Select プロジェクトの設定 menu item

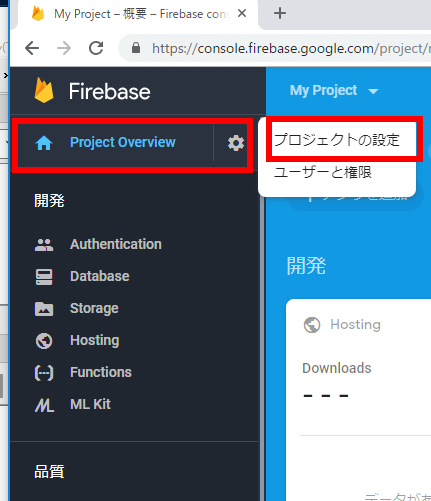pyautogui.click(x=337, y=140)
